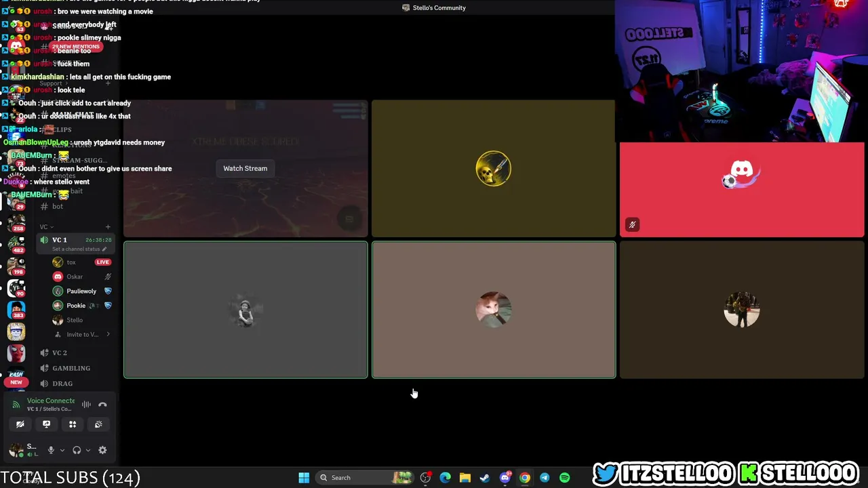Open the soundboard icon
This screenshot has height=488, width=868.
coord(98,424)
